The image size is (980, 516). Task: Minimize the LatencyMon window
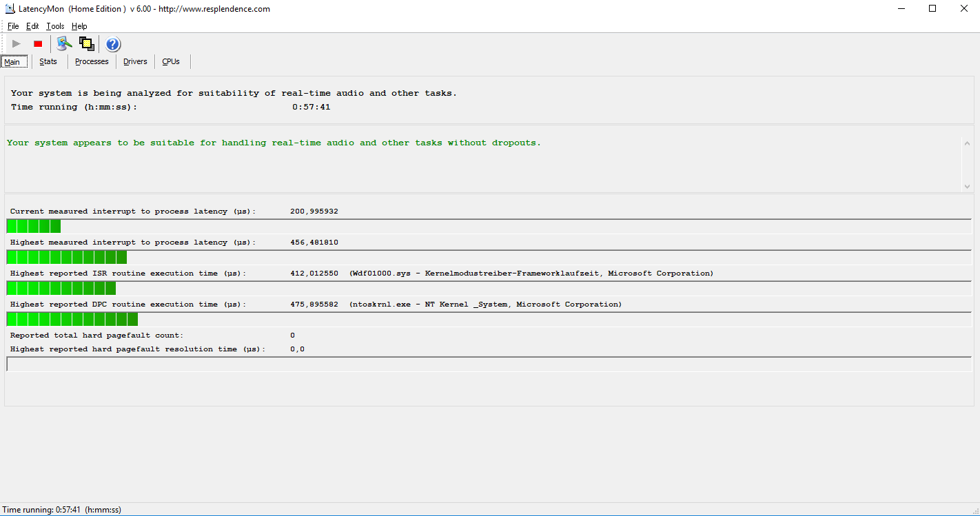coord(901,9)
